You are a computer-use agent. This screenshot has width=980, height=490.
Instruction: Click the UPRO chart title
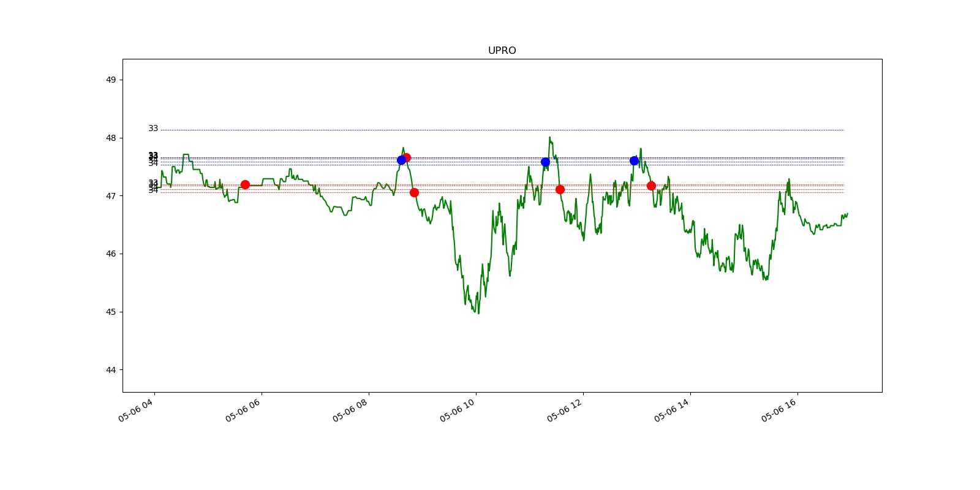[502, 51]
